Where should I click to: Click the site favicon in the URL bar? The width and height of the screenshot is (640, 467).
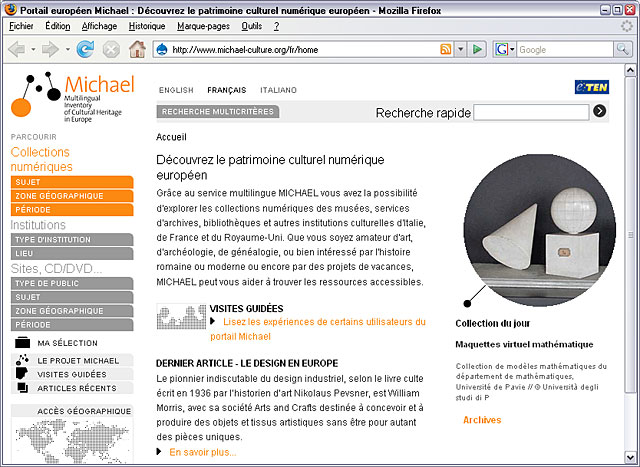pos(162,50)
